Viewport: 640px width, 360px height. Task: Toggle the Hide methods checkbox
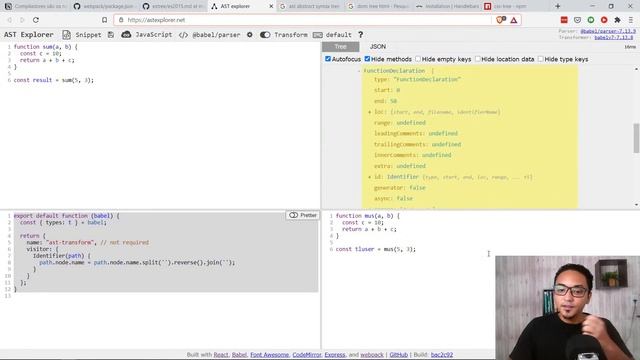pyautogui.click(x=367, y=59)
